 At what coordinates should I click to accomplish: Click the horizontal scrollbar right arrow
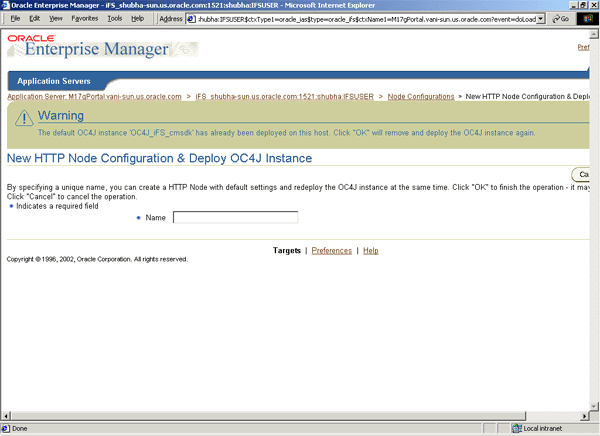pos(585,416)
